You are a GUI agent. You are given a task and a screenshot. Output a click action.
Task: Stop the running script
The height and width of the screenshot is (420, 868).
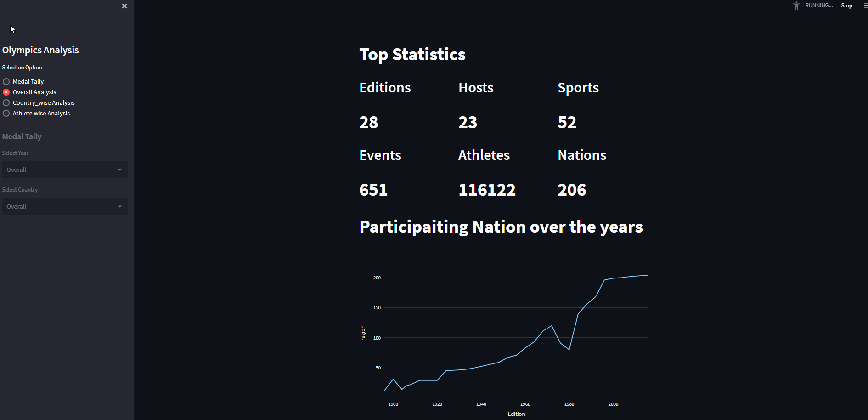coord(846,6)
